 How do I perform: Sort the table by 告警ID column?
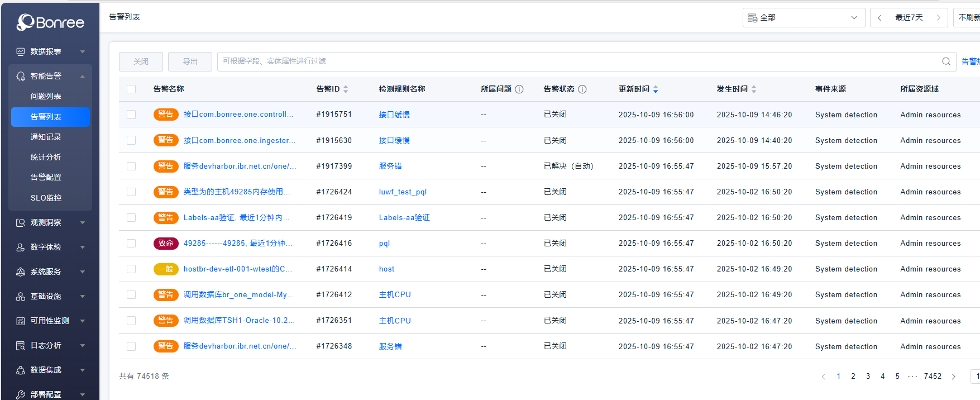[x=346, y=89]
